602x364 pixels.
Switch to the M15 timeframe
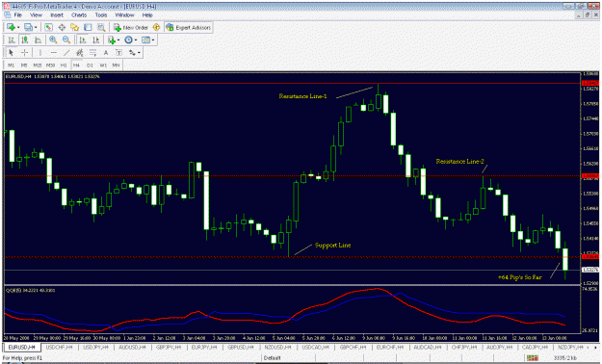pos(38,65)
